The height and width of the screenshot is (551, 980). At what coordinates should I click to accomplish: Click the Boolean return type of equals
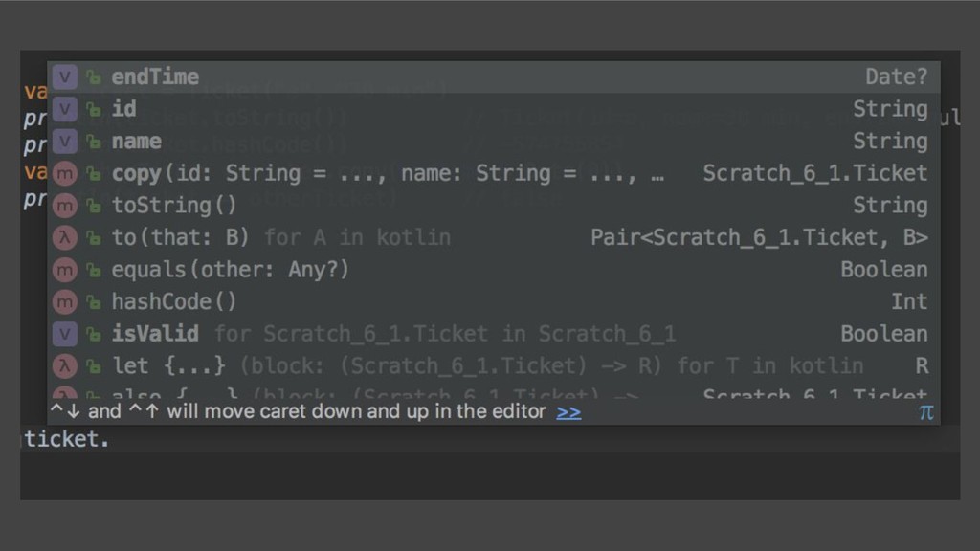point(883,270)
